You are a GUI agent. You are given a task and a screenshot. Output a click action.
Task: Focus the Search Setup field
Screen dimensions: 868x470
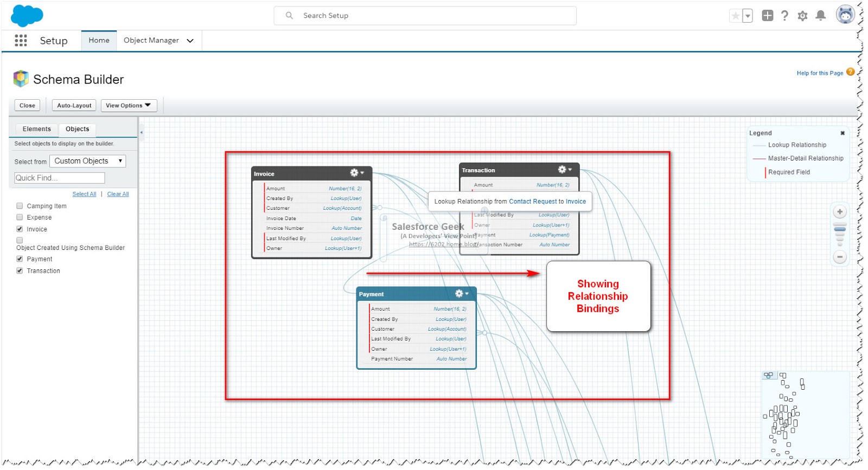point(425,16)
